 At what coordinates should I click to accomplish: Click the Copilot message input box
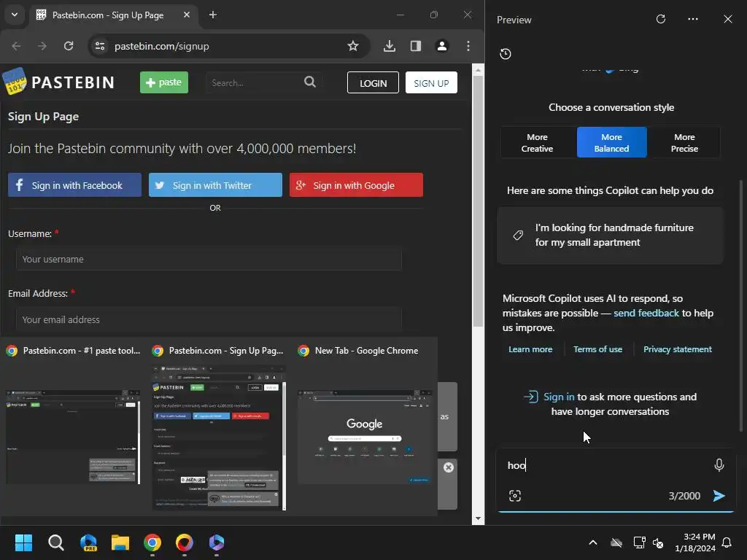pos(608,465)
